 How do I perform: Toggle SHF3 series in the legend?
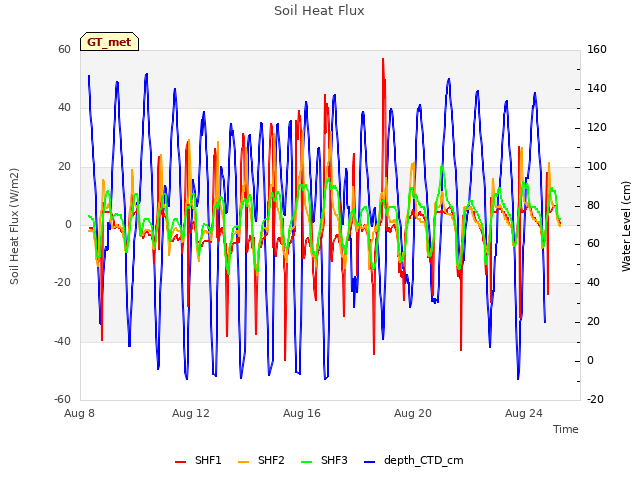tap(324, 460)
